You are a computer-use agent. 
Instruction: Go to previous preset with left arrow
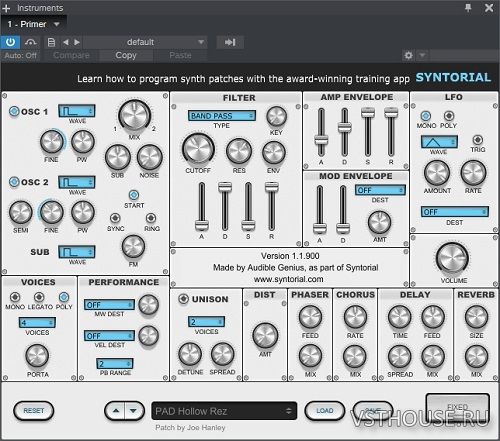pos(66,42)
